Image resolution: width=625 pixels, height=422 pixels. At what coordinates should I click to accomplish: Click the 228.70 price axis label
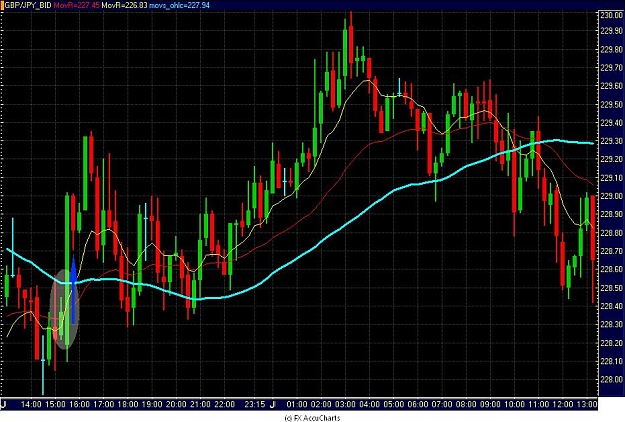(x=611, y=251)
